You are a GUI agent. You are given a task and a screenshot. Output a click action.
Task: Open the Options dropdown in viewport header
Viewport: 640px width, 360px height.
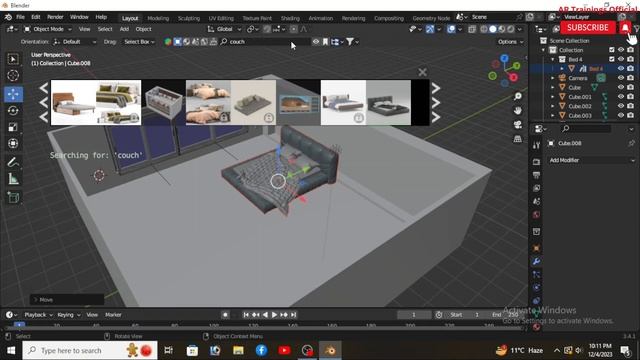[x=510, y=42]
